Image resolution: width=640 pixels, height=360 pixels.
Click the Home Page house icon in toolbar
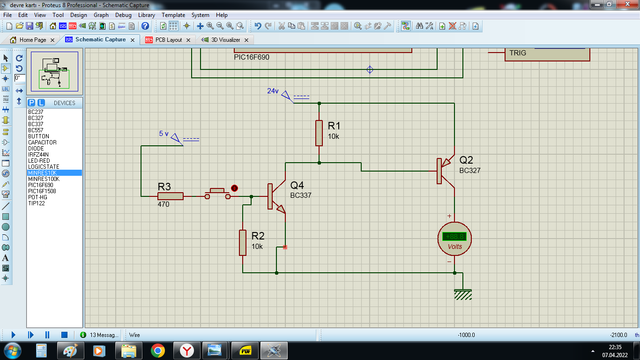pyautogui.click(x=53, y=26)
